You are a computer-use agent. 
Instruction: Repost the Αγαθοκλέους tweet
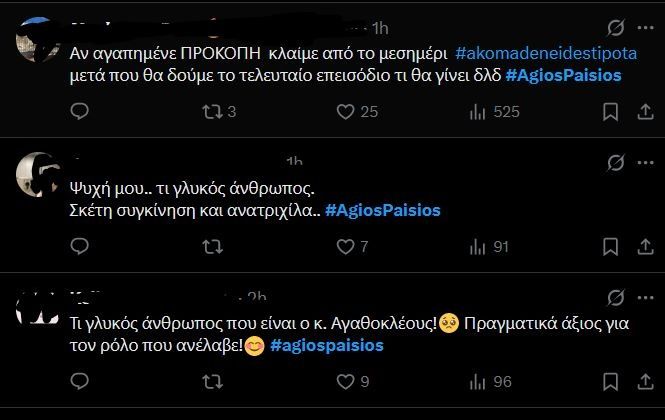(211, 381)
